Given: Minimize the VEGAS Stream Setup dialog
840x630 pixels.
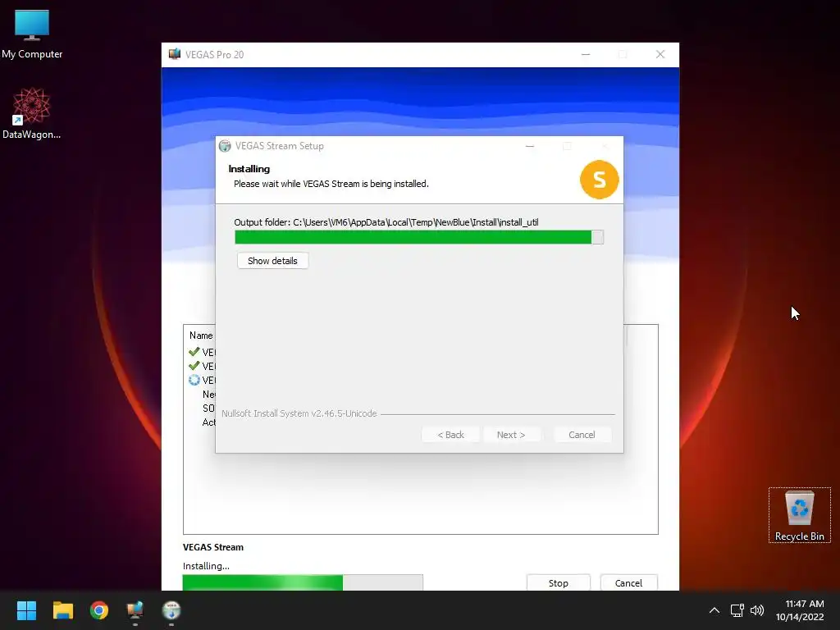Looking at the screenshot, I should (530, 146).
